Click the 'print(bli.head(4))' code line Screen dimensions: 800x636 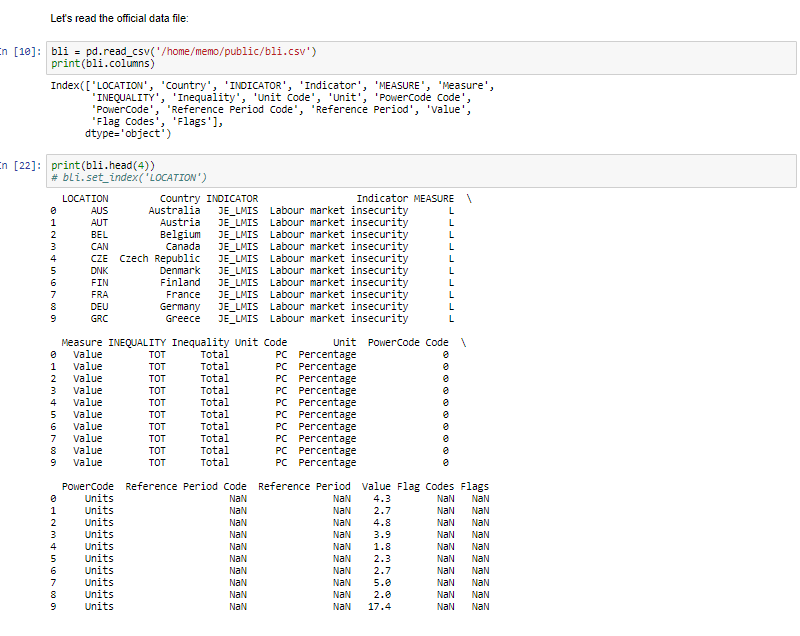[x=103, y=165]
